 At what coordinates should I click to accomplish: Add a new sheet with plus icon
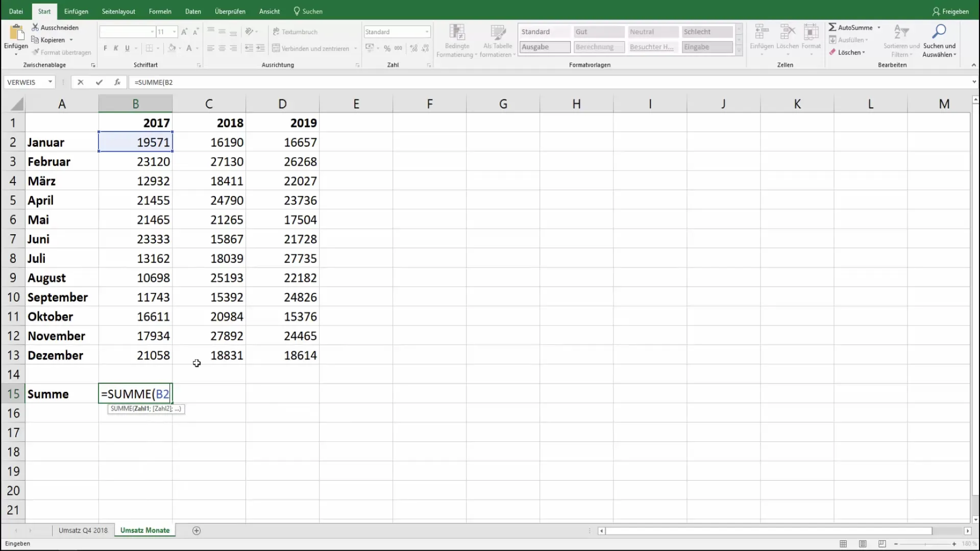point(197,531)
